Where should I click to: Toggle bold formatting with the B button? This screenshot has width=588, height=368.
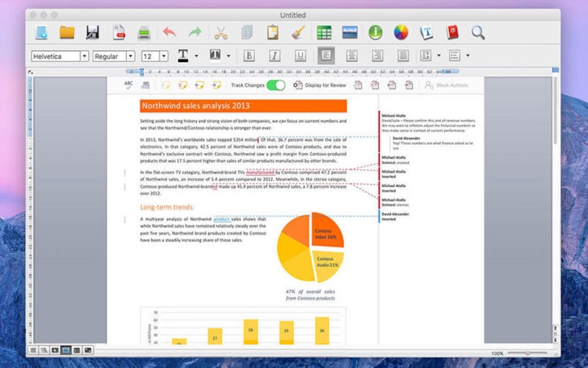coord(249,56)
